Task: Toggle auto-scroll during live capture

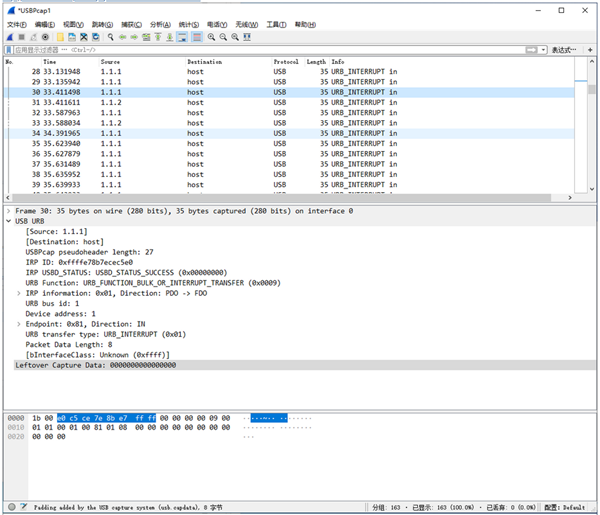Action: tap(183, 37)
